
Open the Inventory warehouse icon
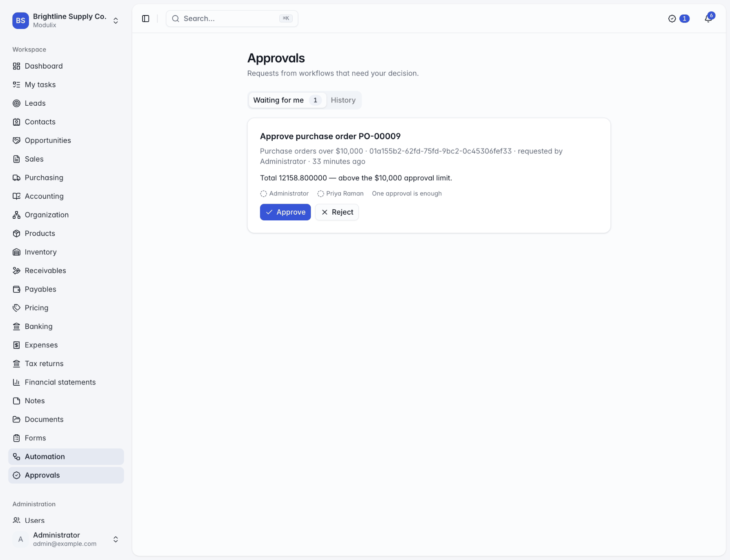click(x=16, y=252)
